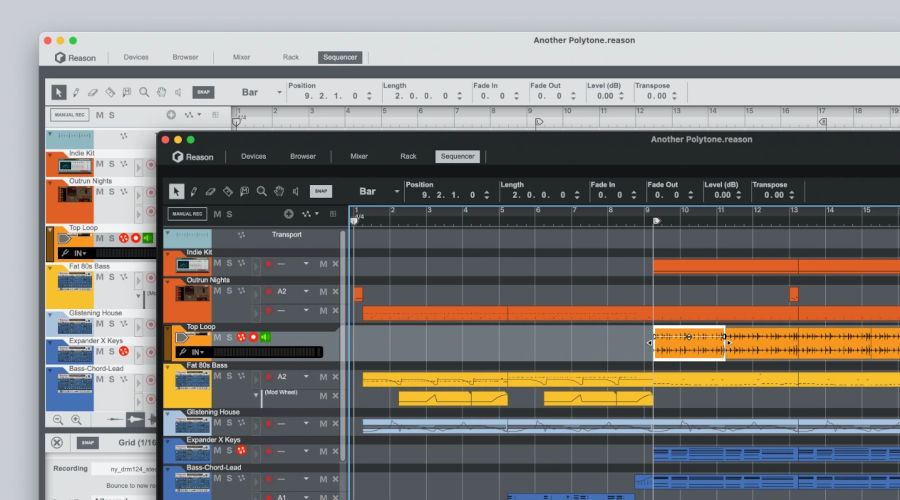Toggle Top Loop record enable button

(253, 338)
